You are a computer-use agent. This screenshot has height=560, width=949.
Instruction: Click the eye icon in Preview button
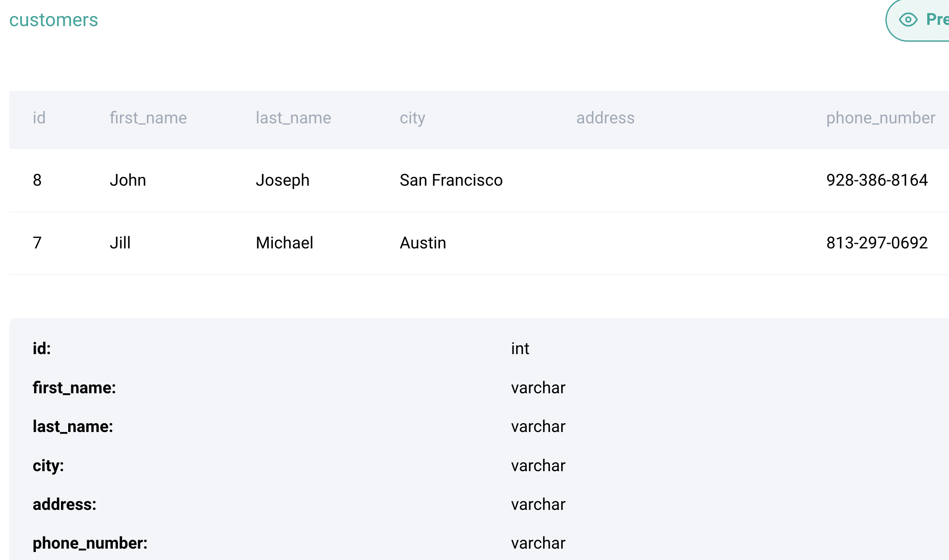point(908,19)
